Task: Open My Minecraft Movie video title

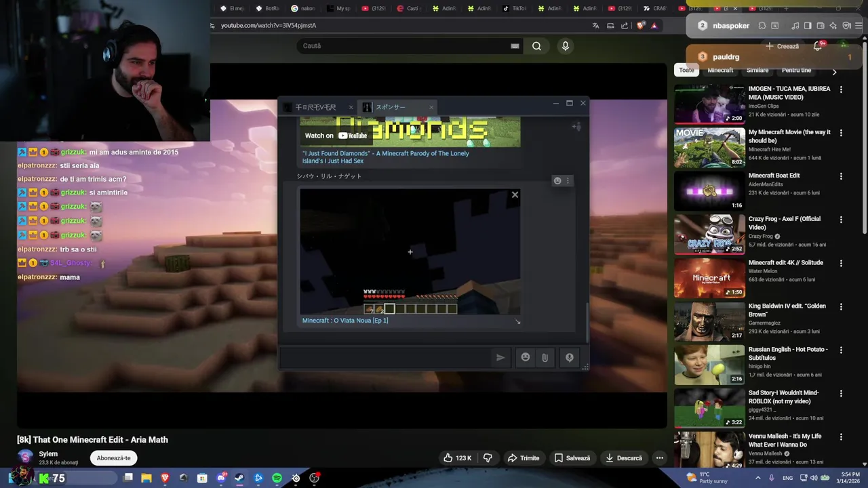Action: coord(789,136)
